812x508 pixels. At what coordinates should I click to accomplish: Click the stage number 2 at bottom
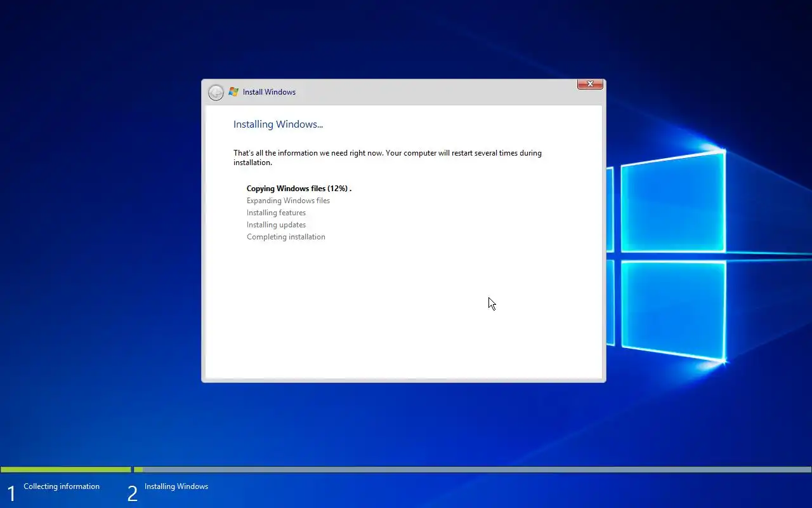[132, 494]
